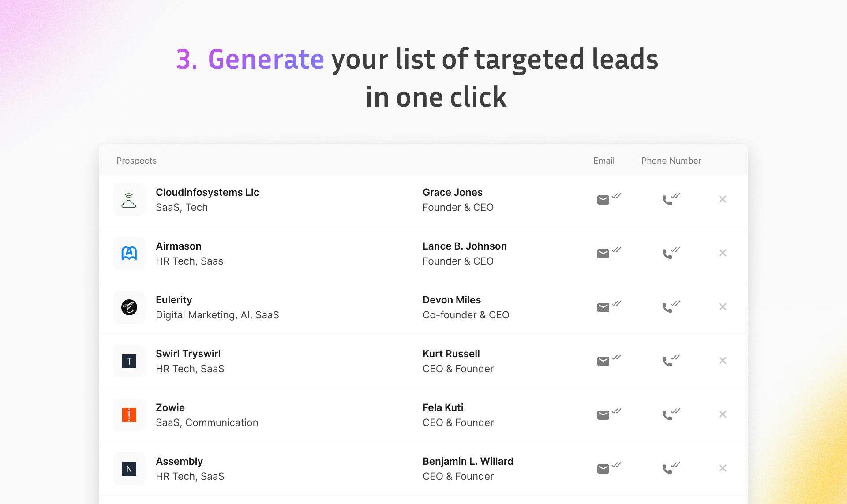Click the Zowie orange logo icon
This screenshot has height=504, width=847.
(x=129, y=415)
